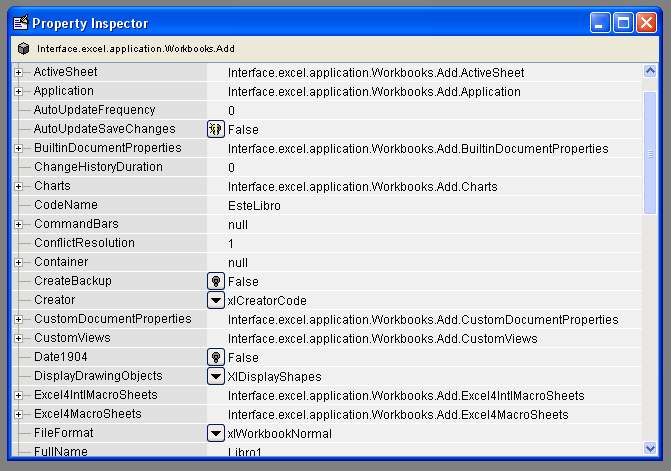
Task: Expand the BuiltinDocumentProperties node
Action: tap(18, 148)
